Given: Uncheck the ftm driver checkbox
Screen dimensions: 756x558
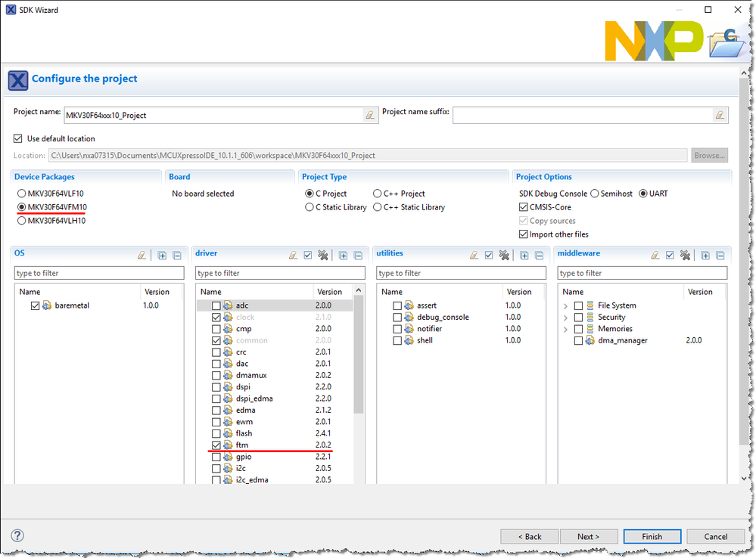Looking at the screenshot, I should tap(216, 445).
